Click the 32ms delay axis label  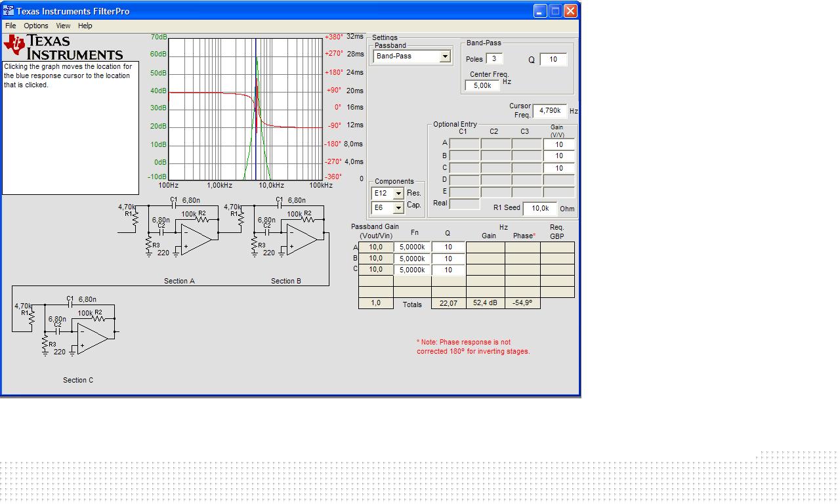pos(355,37)
